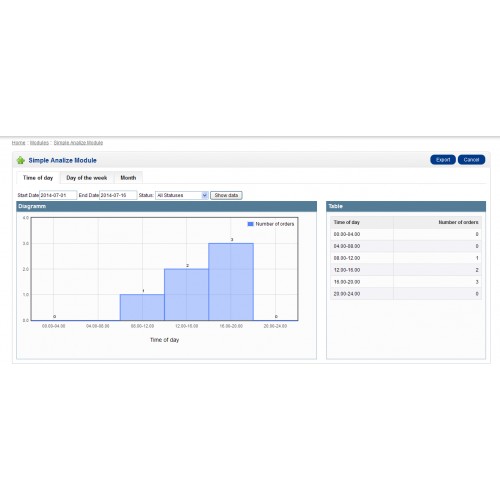Click the green Simple Analize Module icon
Viewport: 500px width, 500px height.
(21, 160)
